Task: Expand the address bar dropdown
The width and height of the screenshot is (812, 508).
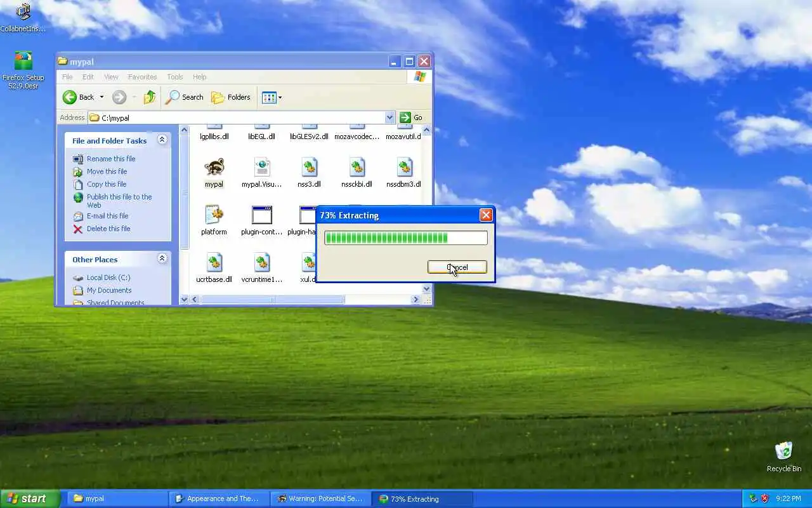Action: [390, 117]
